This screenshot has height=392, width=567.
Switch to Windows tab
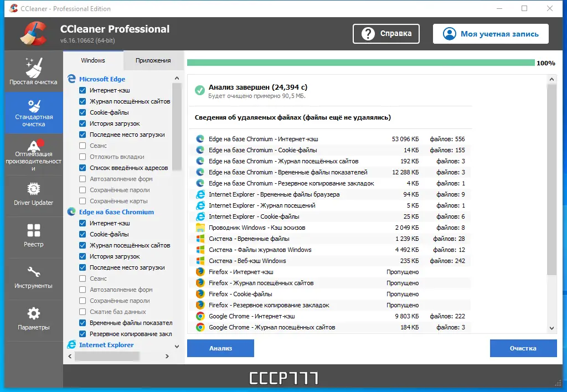(93, 60)
